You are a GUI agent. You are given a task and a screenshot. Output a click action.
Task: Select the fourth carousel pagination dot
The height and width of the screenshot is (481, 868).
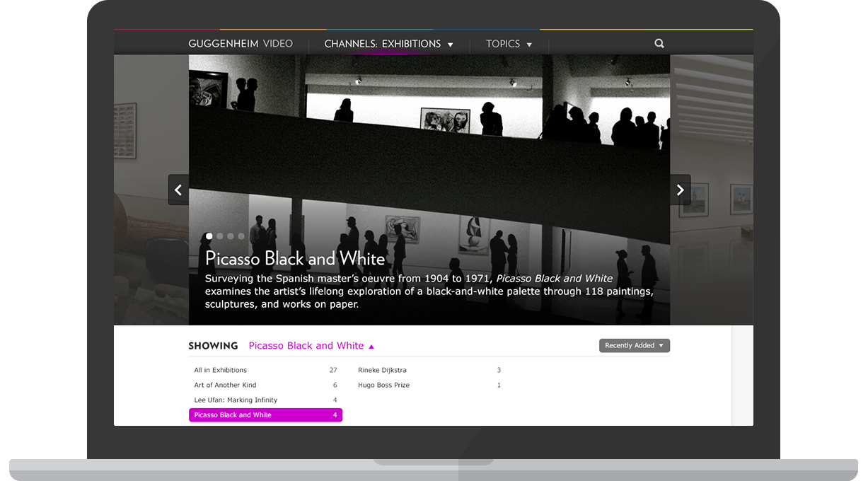(x=241, y=236)
